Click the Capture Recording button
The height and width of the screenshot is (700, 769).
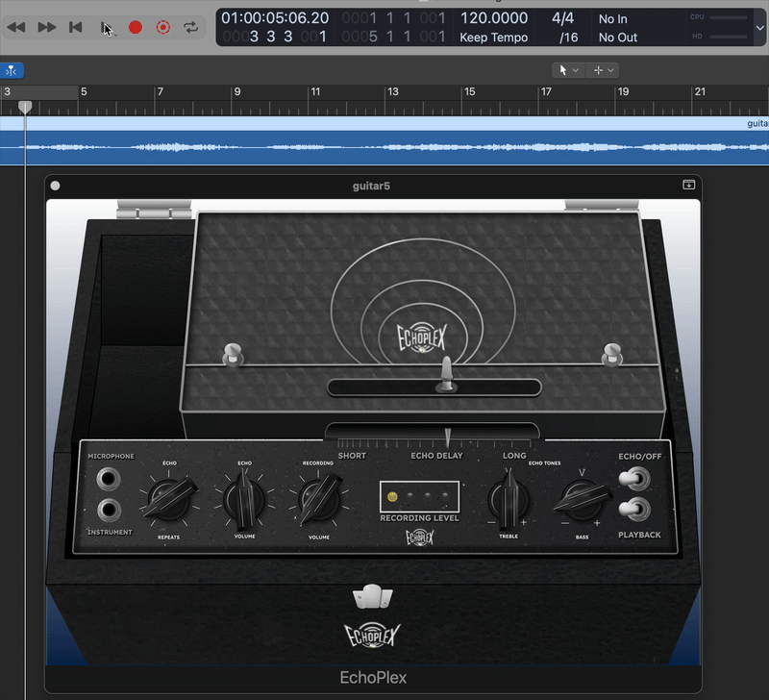pos(163,28)
